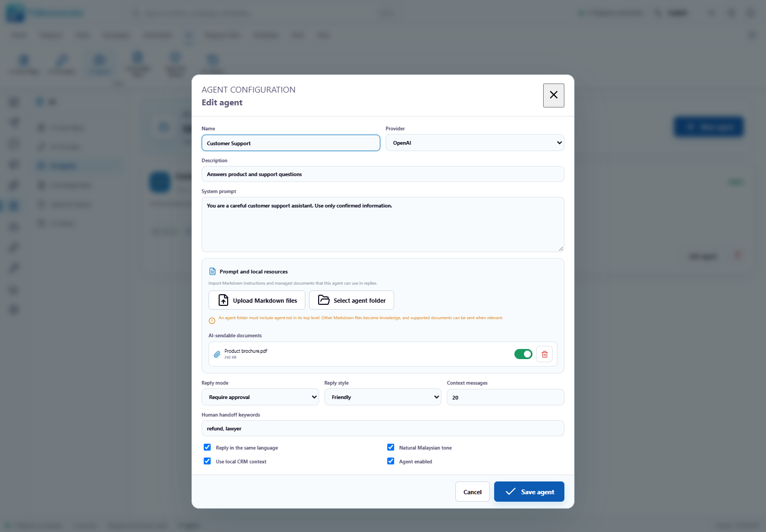Image resolution: width=766 pixels, height=532 pixels.
Task: Click the Human handoff keywords field
Action: 382,428
